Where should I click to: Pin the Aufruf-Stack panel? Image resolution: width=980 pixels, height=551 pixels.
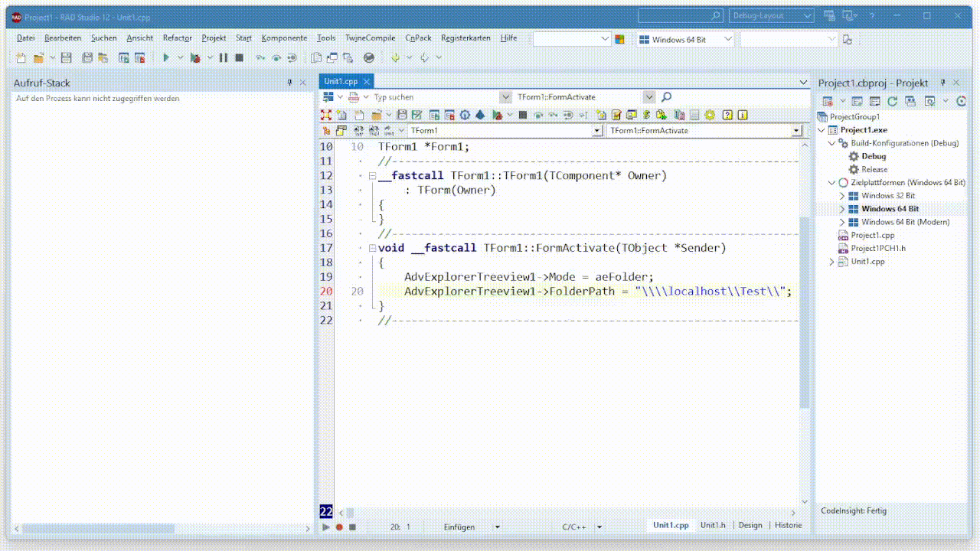coord(290,83)
